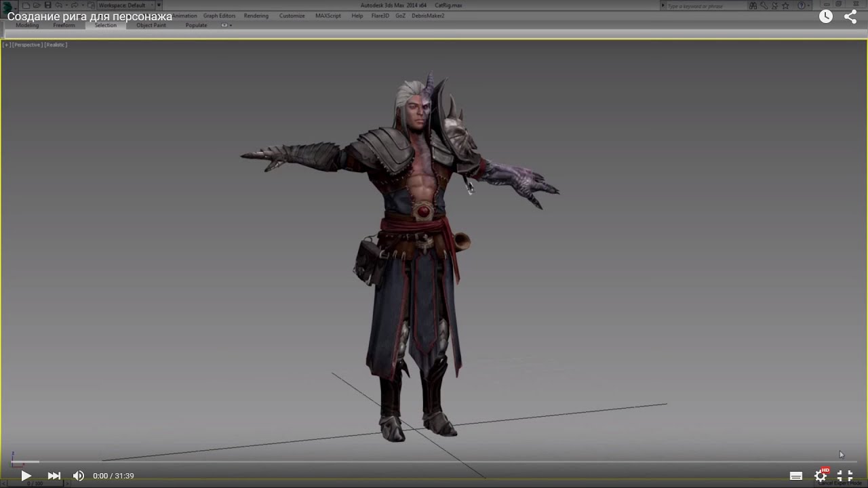Undo the last action

pyautogui.click(x=58, y=5)
